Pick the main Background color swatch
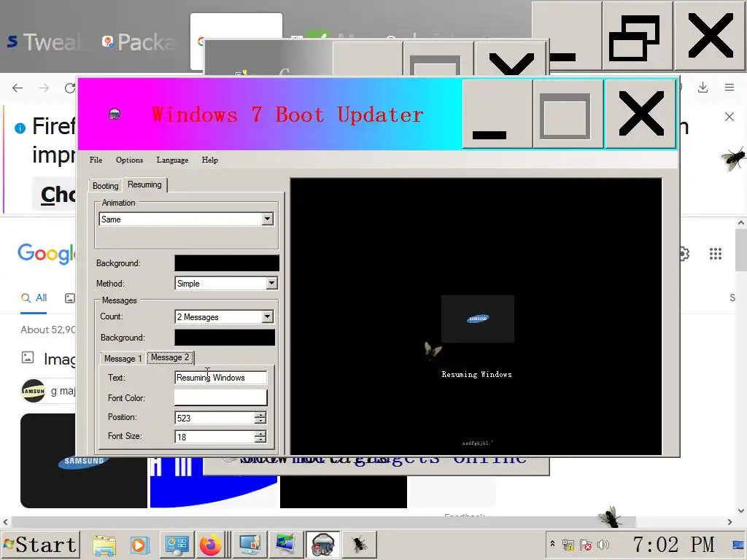747x560 pixels. click(227, 262)
